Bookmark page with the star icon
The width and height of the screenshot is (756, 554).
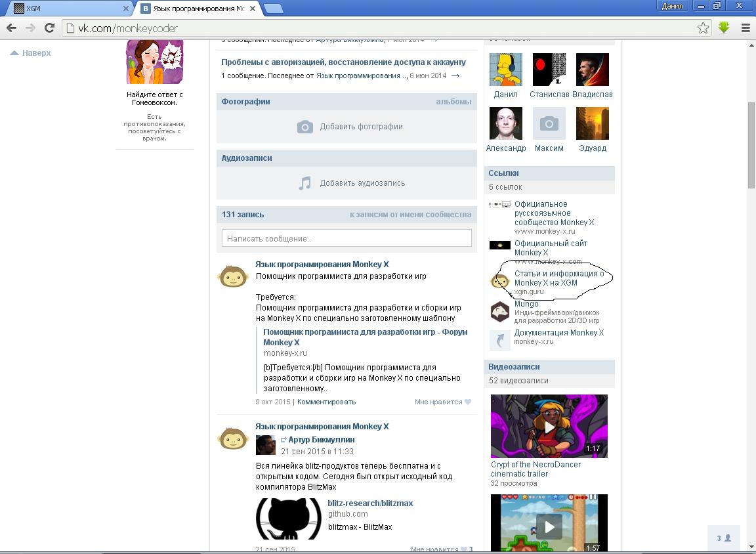pos(703,28)
